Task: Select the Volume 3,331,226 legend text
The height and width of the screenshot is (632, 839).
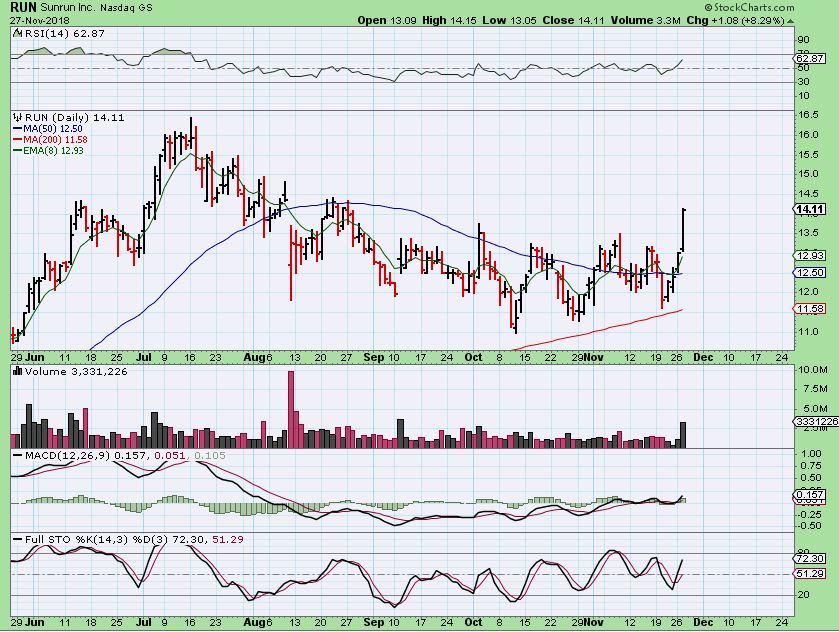Action: point(76,371)
